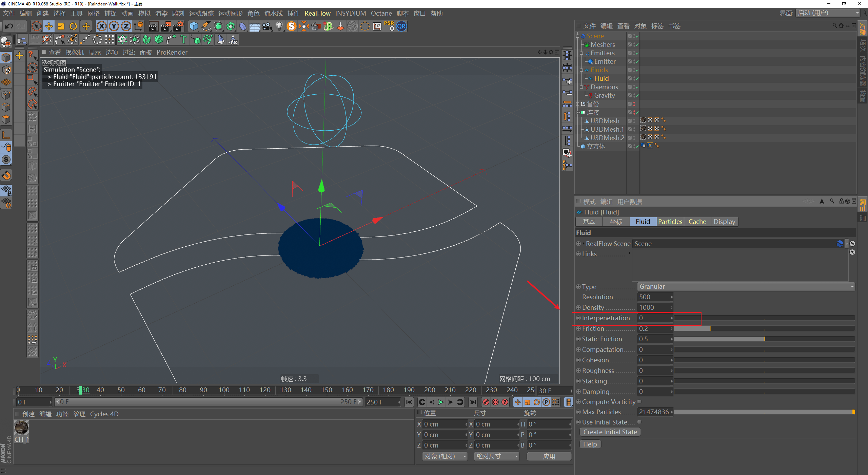Add a Cube primitive object
The height and width of the screenshot is (475, 868).
coord(194,26)
